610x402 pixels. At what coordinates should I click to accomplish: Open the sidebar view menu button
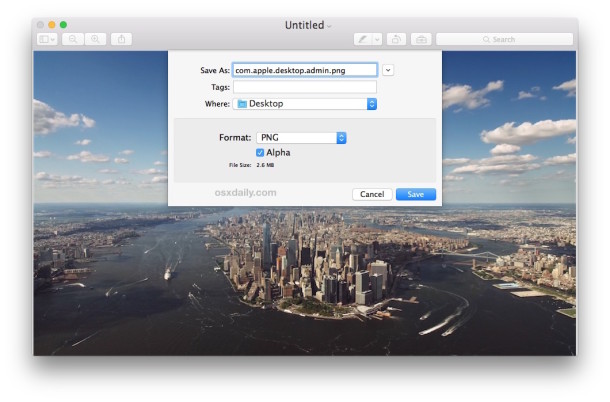(x=47, y=39)
